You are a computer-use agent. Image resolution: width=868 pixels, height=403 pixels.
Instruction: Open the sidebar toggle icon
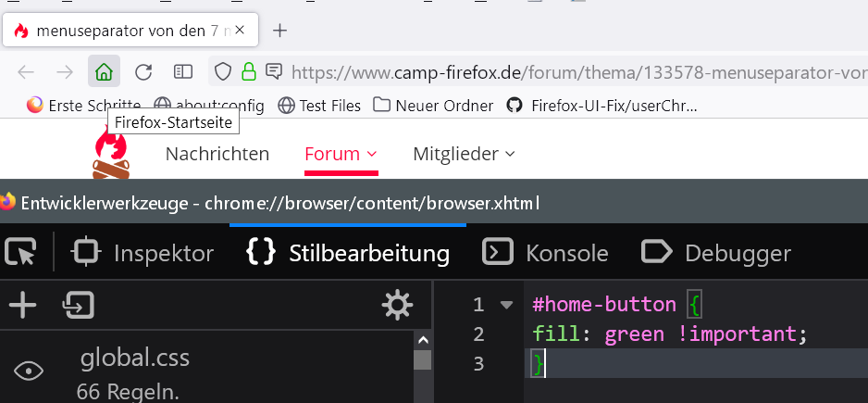tap(183, 71)
